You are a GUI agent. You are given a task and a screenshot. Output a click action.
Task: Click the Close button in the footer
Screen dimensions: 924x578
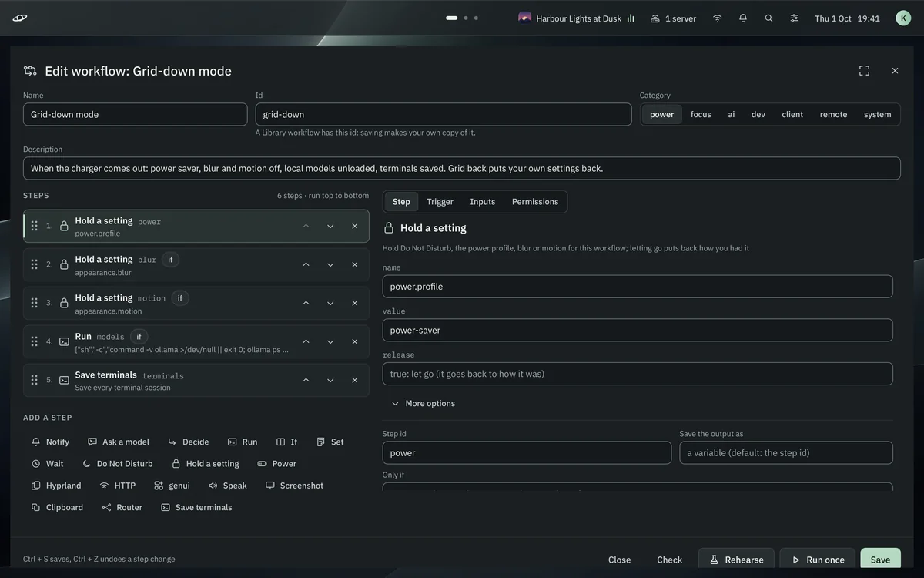[x=619, y=560]
